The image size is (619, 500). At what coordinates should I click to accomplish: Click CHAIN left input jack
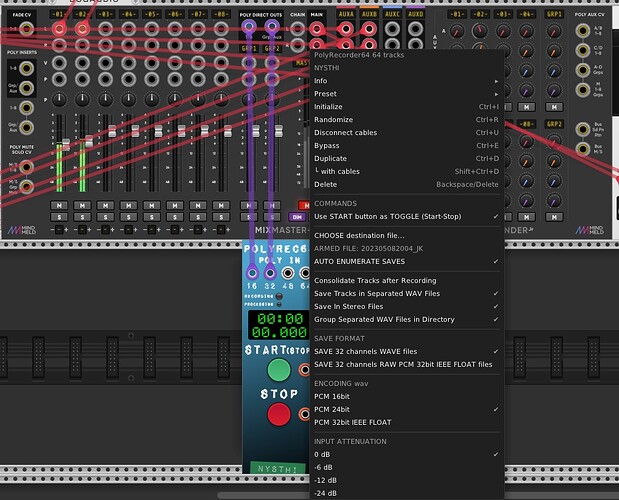(x=297, y=29)
